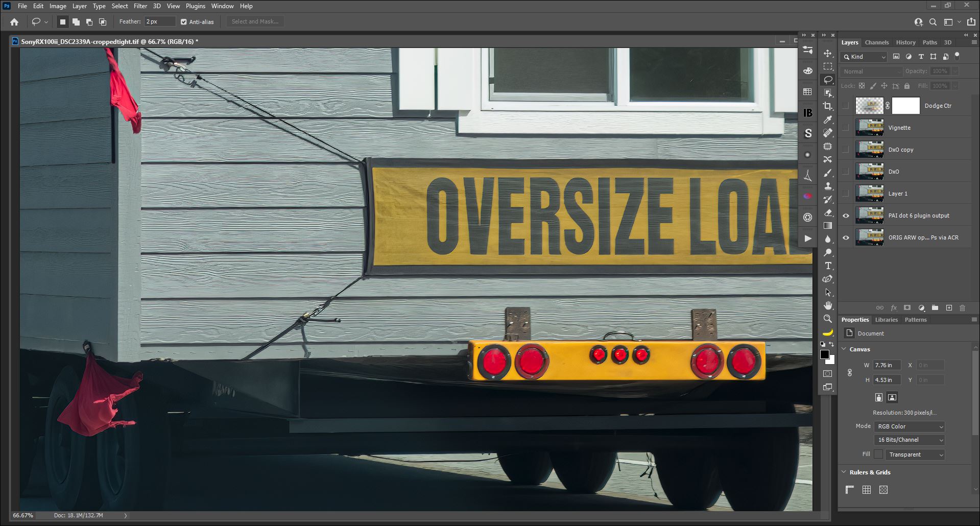Click the foreground color swatch
Image resolution: width=980 pixels, height=526 pixels.
click(x=824, y=354)
